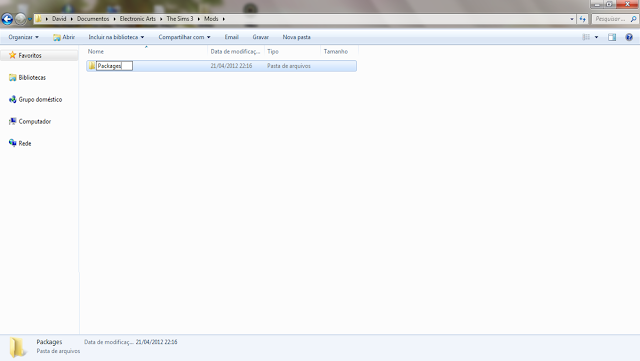The width and height of the screenshot is (640, 361).
Task: Click the Packages rename text box
Action: tap(114, 66)
